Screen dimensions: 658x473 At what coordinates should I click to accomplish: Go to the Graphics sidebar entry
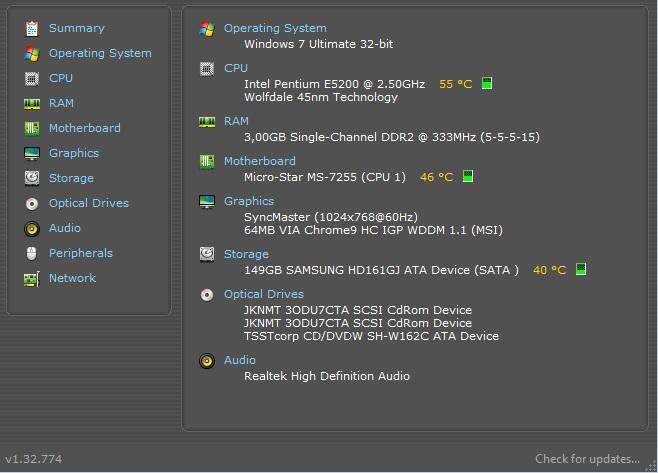[x=74, y=153]
